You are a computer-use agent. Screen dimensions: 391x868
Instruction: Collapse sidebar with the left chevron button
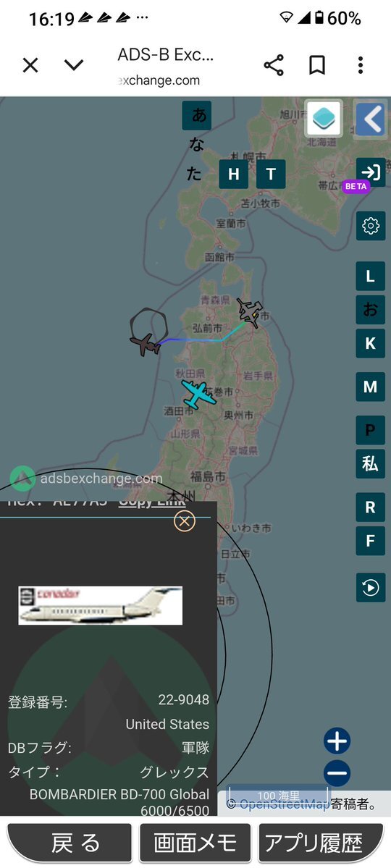(x=371, y=118)
